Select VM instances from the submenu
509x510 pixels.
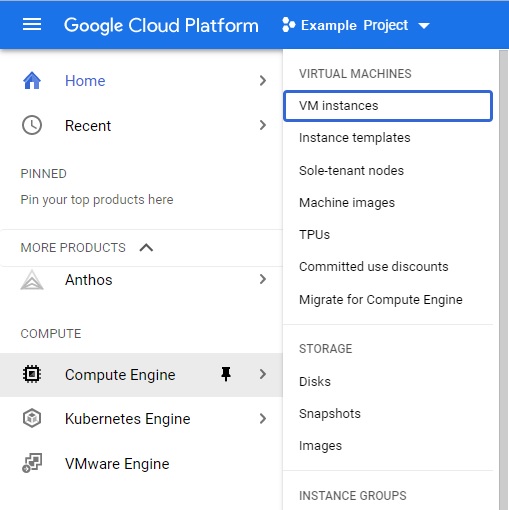[388, 106]
